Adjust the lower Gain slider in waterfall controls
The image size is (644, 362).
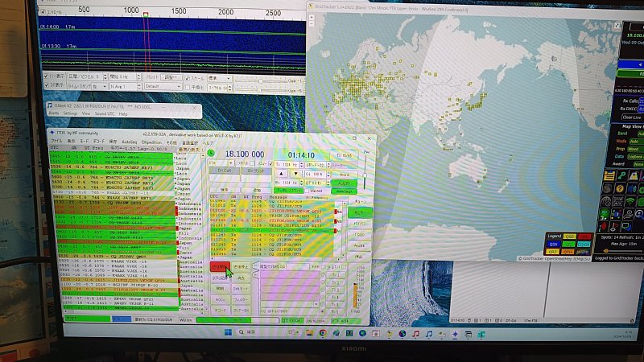[x=258, y=90]
